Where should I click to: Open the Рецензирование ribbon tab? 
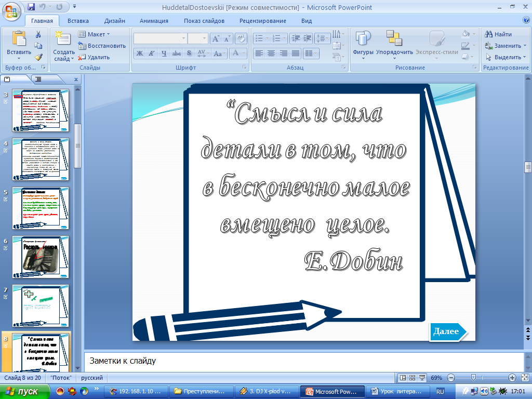(x=263, y=21)
